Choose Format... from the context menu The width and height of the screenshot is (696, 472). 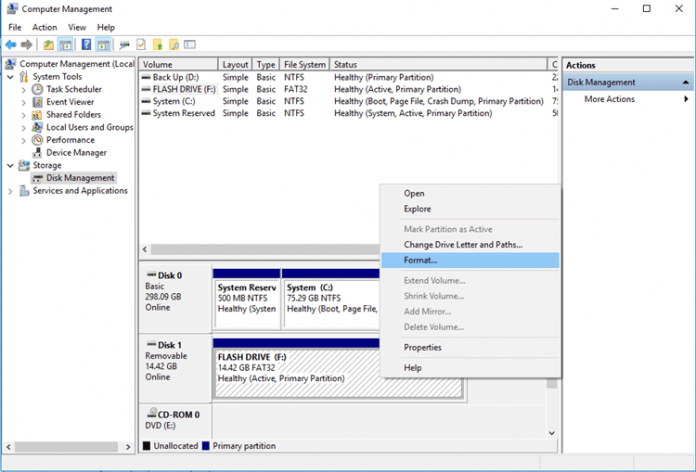coord(420,260)
